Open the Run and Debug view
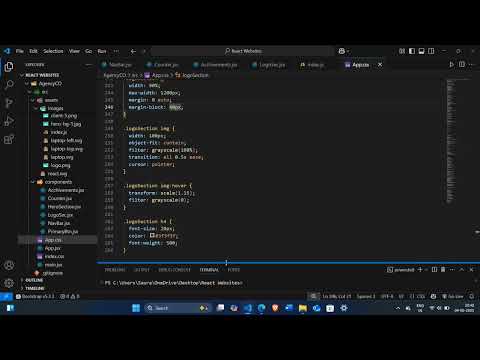The height and width of the screenshot is (360, 480). 9,121
